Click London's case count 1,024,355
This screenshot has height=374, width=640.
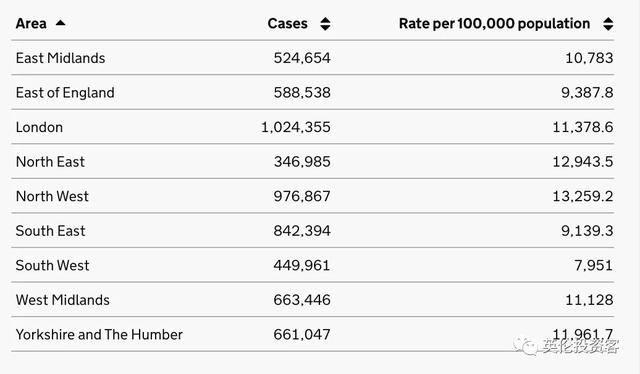pyautogui.click(x=296, y=127)
